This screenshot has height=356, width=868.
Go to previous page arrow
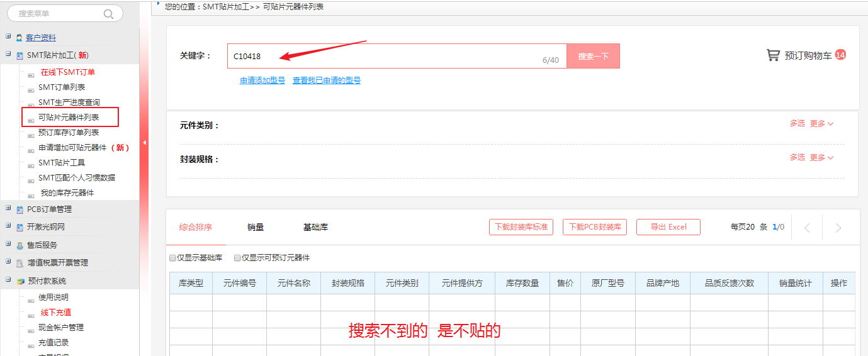coord(807,228)
